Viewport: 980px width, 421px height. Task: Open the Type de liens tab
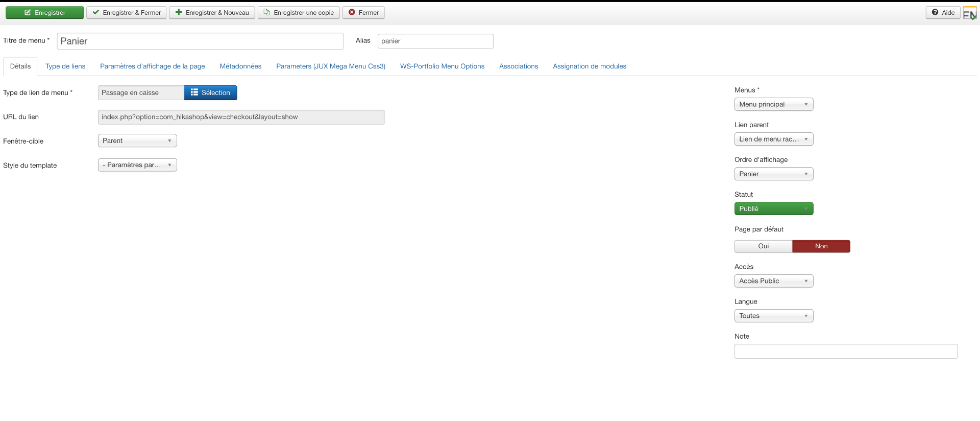[x=65, y=66]
